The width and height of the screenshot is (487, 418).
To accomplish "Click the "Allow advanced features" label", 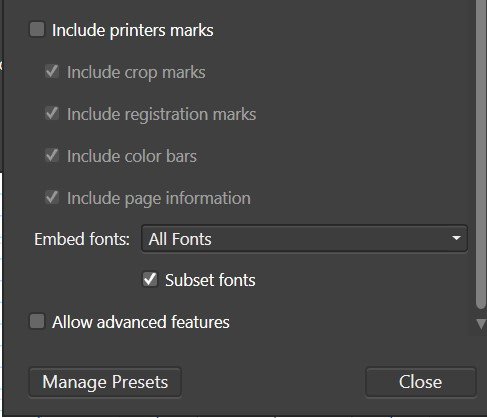I will [141, 322].
